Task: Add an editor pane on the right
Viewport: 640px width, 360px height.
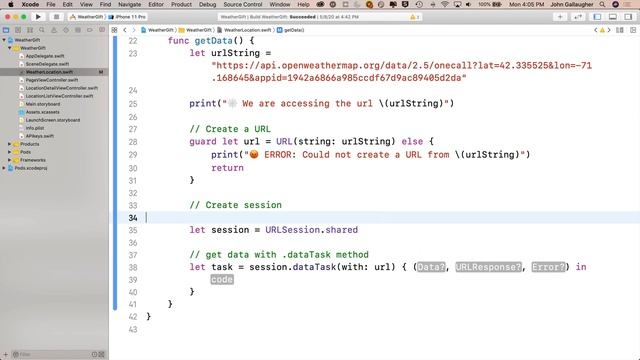Action: pos(633,30)
